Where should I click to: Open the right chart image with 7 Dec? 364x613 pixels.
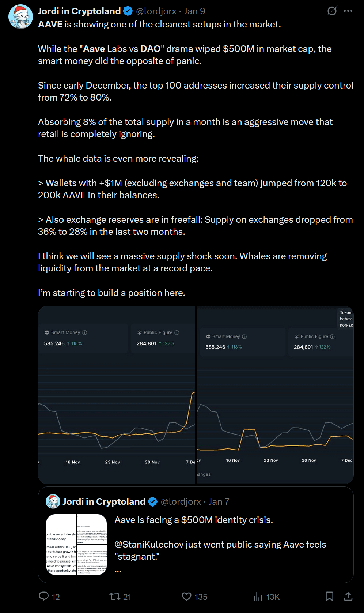coord(275,395)
